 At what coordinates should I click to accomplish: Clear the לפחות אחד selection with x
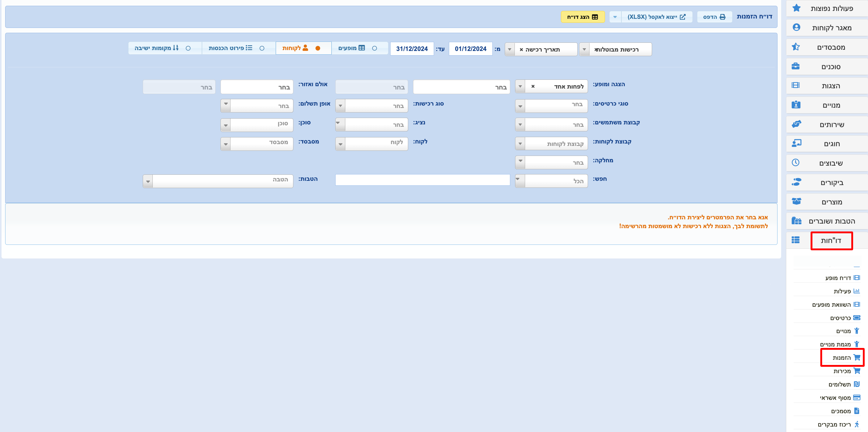533,86
